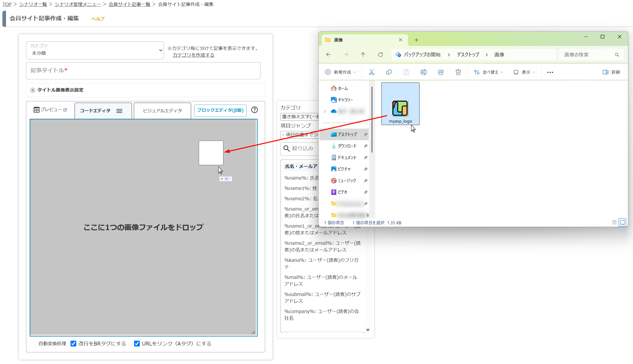Switch Explorer to large thumbnails view icon
The image size is (633, 364).
point(622,222)
